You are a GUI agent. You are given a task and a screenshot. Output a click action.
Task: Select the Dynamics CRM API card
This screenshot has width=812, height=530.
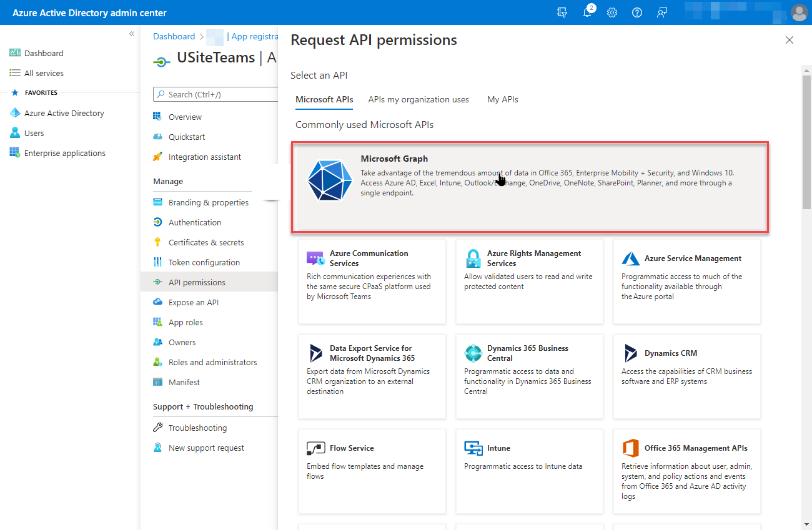(687, 376)
